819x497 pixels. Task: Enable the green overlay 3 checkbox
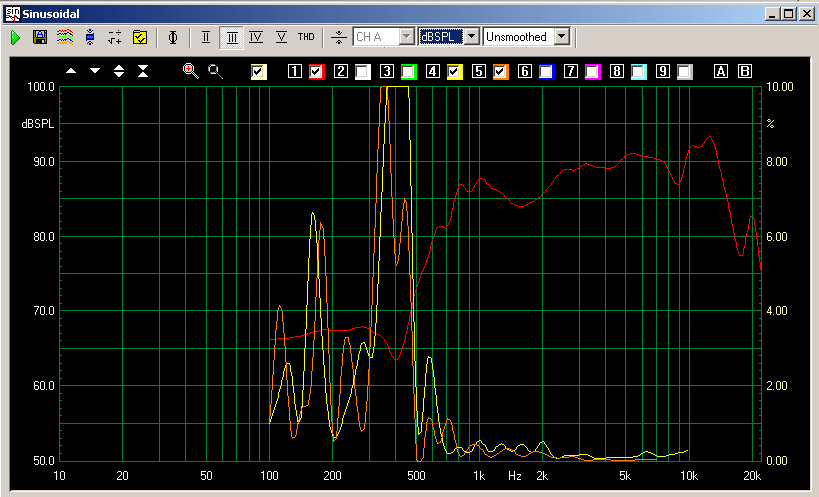tap(408, 71)
